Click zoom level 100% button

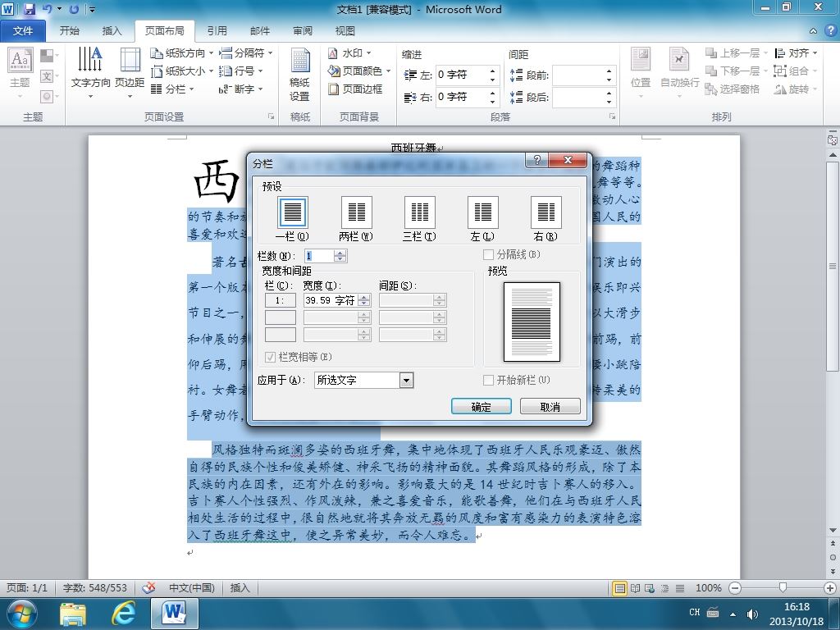[x=708, y=587]
